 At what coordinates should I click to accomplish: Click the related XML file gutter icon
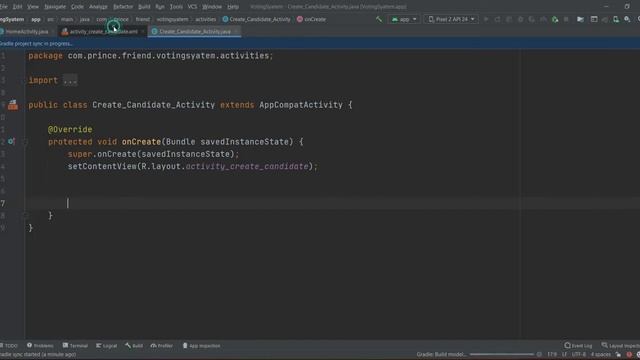(x=13, y=105)
